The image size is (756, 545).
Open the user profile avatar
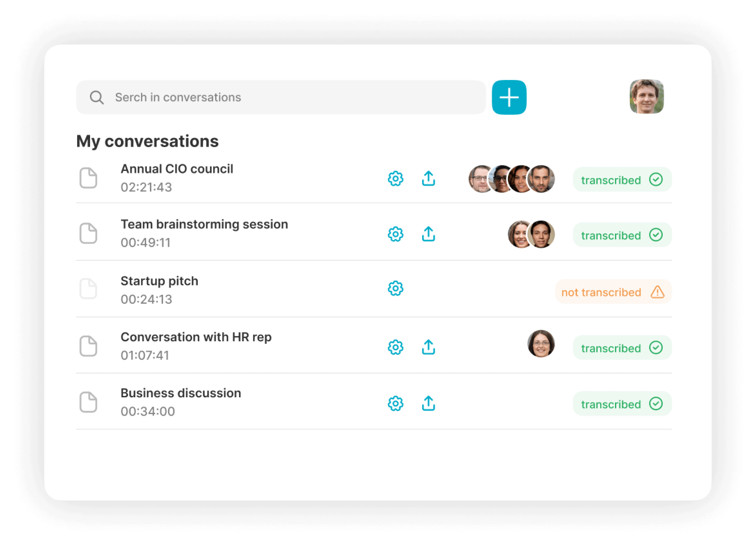coord(646,97)
